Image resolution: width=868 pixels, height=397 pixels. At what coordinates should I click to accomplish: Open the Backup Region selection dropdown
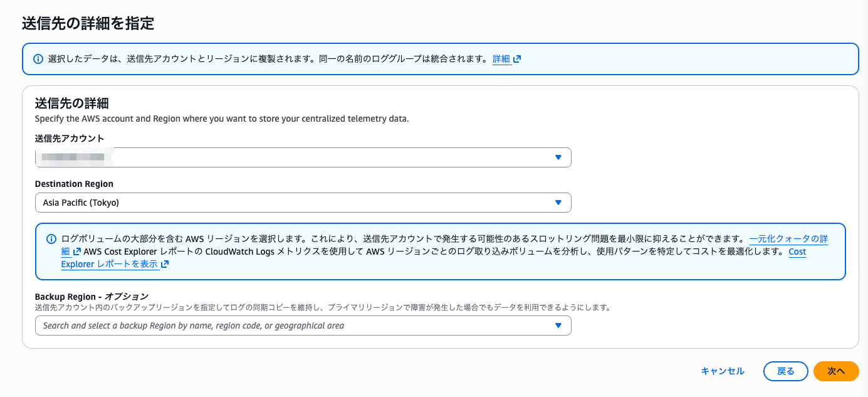(x=303, y=325)
